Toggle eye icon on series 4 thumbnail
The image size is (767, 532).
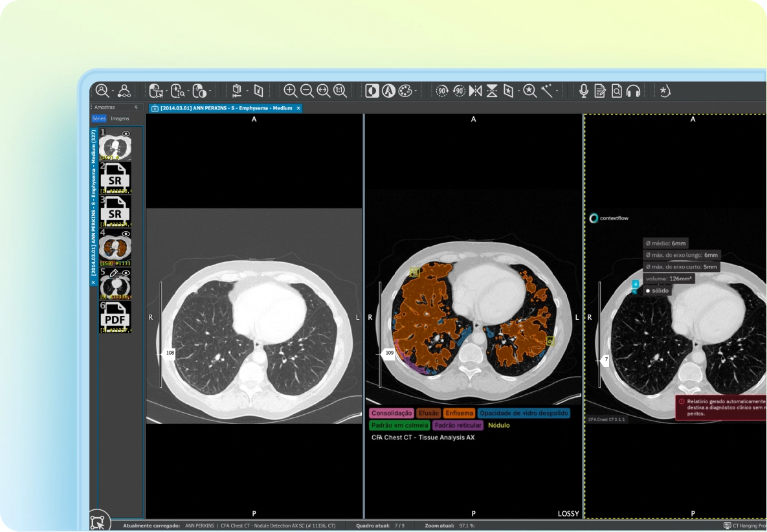(126, 234)
